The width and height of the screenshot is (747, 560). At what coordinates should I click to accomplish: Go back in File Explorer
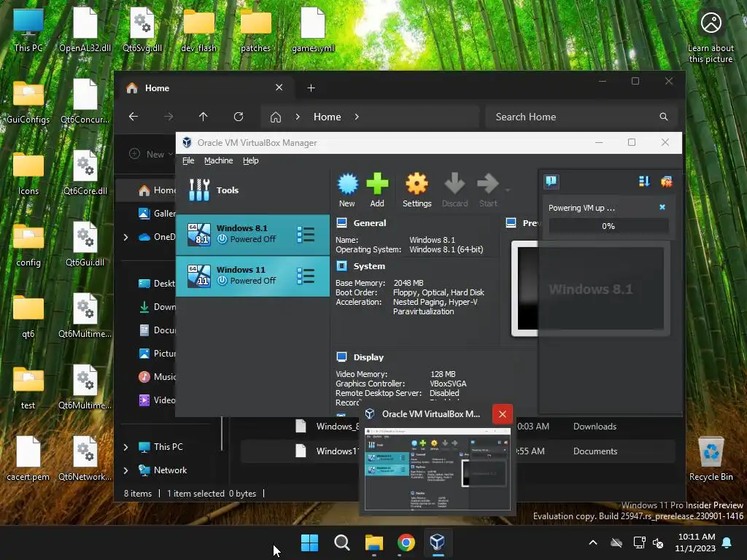point(133,117)
